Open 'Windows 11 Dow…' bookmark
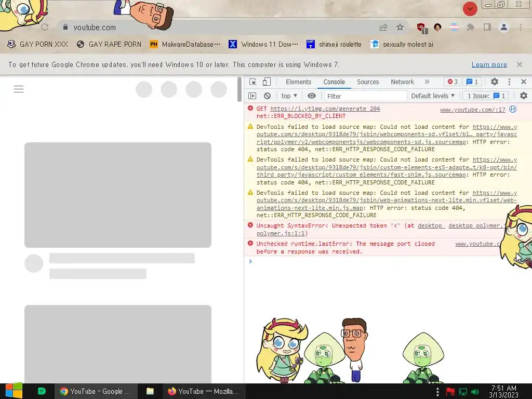This screenshot has width=532, height=399. tap(263, 44)
